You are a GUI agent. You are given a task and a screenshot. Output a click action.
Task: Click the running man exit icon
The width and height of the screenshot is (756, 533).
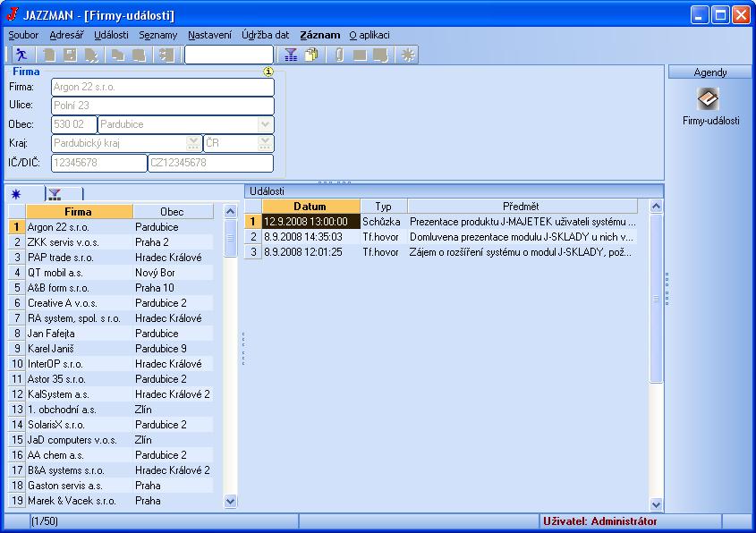(21, 55)
